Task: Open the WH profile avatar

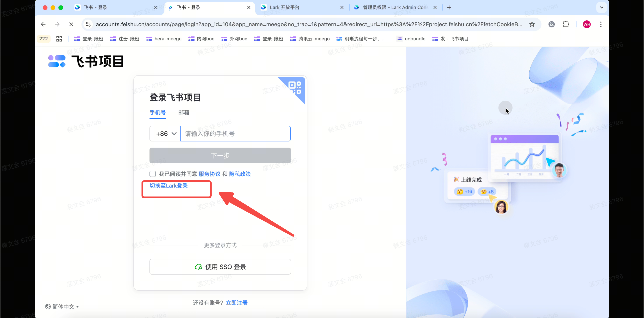Action: [x=587, y=24]
